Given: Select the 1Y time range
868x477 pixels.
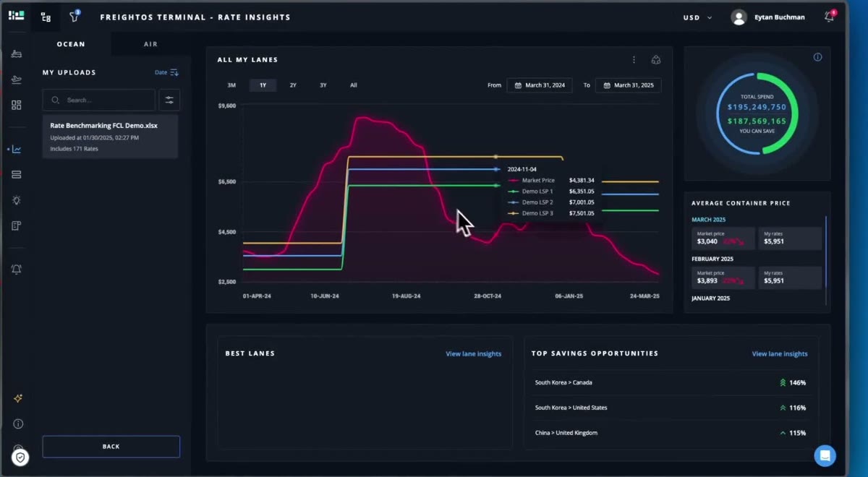Looking at the screenshot, I should click(263, 85).
